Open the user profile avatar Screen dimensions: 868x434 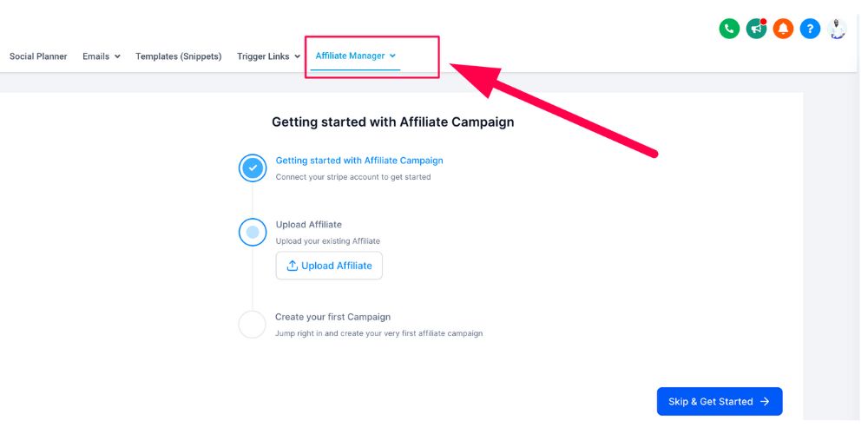837,29
